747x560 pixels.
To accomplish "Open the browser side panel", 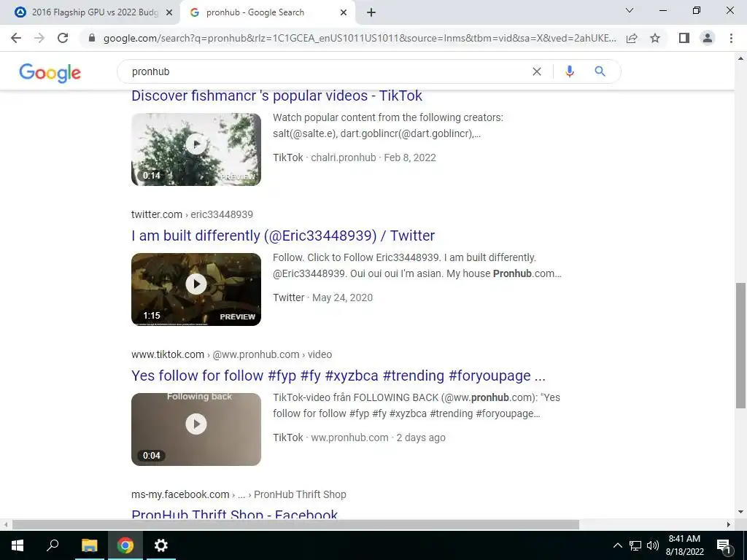I will [684, 38].
